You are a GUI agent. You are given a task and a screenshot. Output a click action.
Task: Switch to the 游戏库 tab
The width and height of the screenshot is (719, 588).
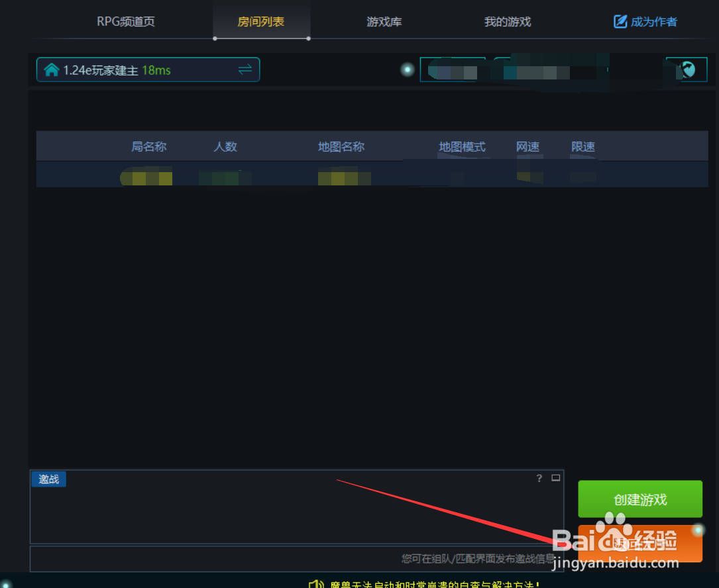tap(384, 22)
